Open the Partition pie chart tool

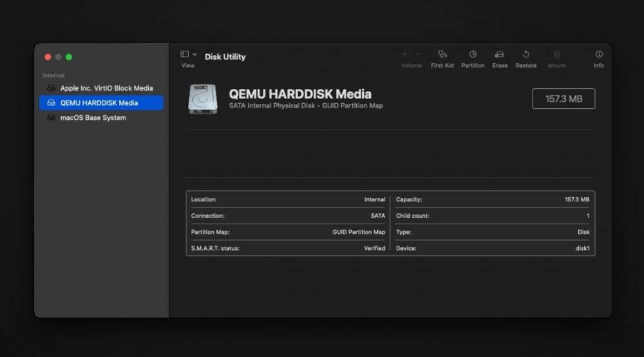(473, 54)
